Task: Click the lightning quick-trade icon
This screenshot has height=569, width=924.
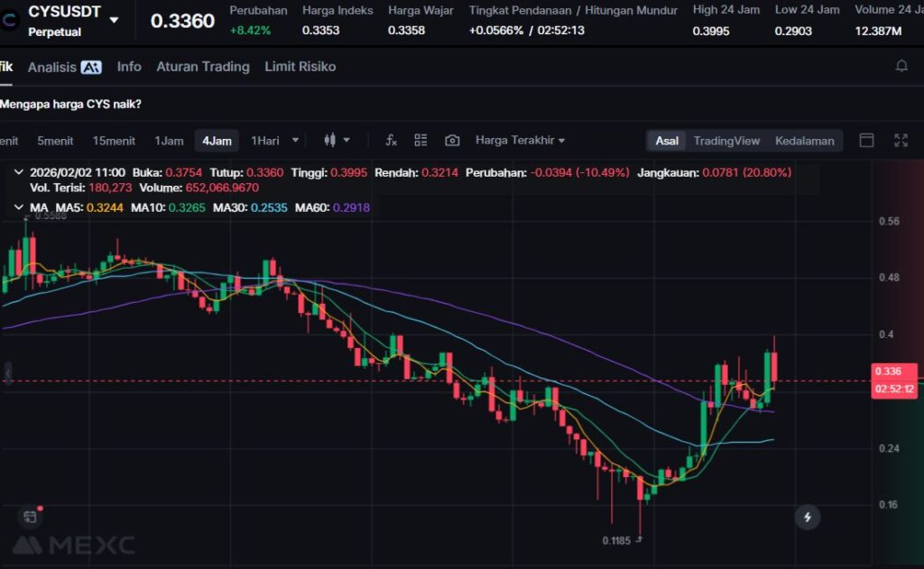Action: (x=807, y=517)
